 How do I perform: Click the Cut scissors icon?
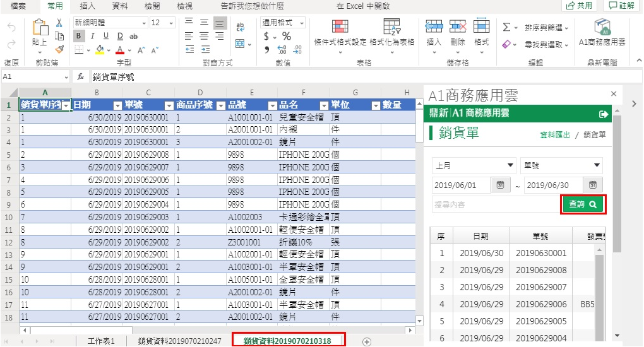pos(59,23)
